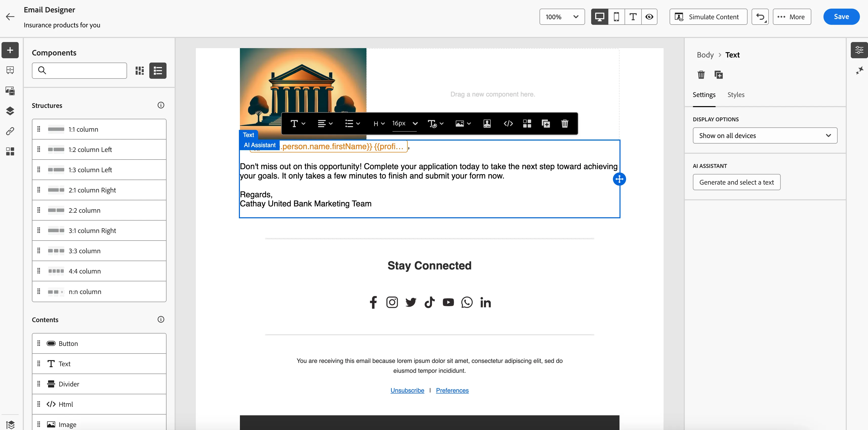Click the components search field
The image size is (868, 430).
[79, 70]
